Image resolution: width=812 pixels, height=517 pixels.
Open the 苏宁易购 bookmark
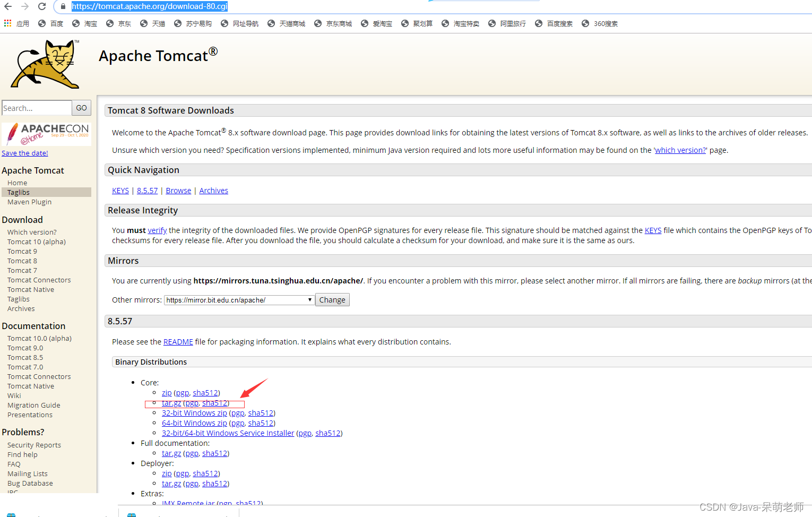point(193,23)
